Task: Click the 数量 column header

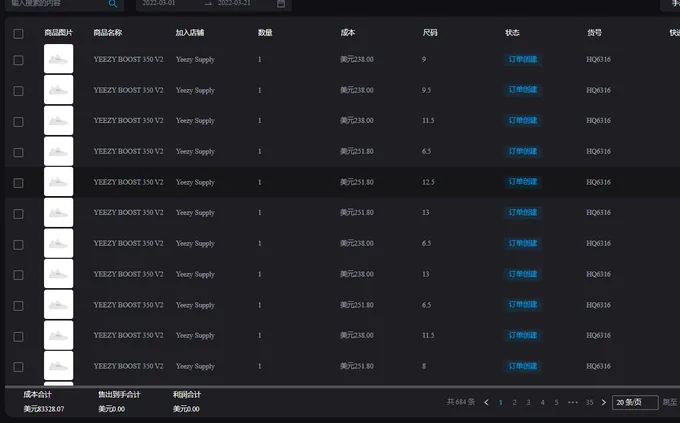Action: click(x=265, y=33)
